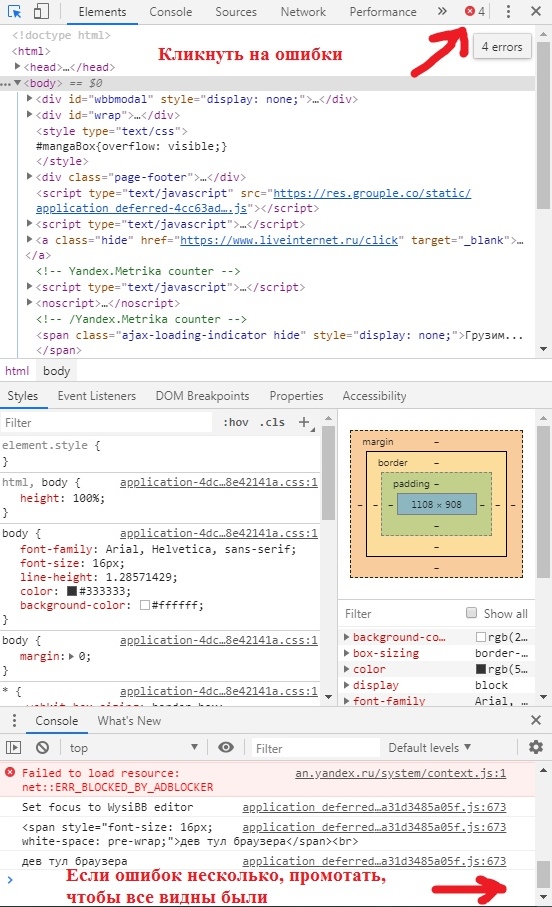Viewport: 552px width, 907px height.
Task: Click the styles Filter input
Action: [106, 422]
